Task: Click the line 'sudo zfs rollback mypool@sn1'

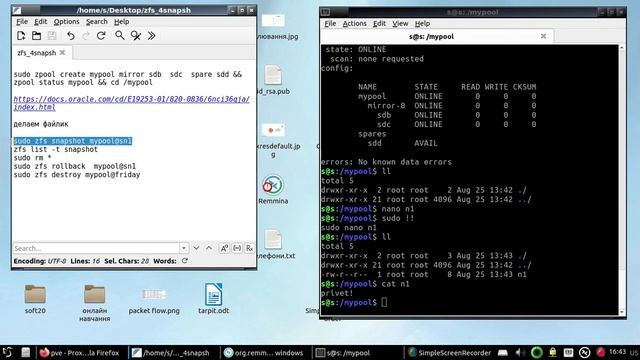Action: 75,166
